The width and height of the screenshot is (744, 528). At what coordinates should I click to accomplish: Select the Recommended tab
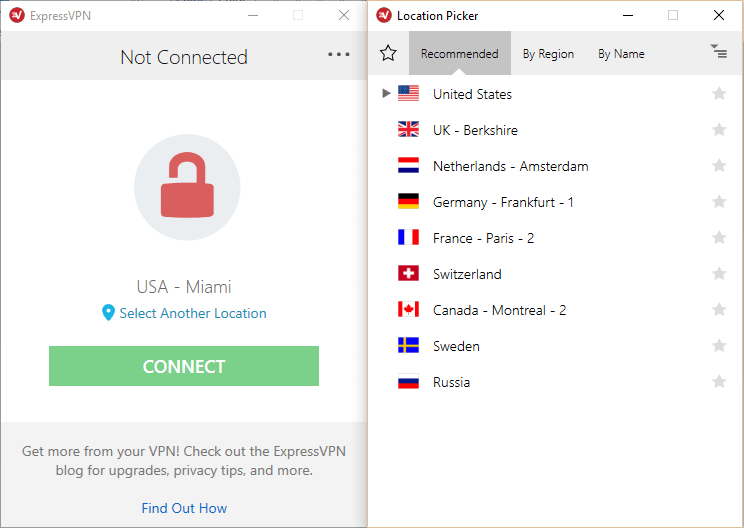[x=459, y=54]
